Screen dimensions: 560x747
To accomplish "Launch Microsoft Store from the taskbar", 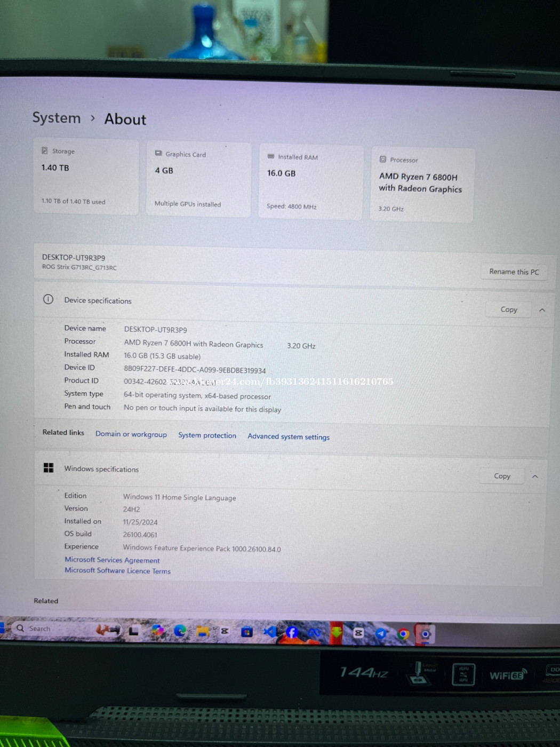I will coord(246,632).
